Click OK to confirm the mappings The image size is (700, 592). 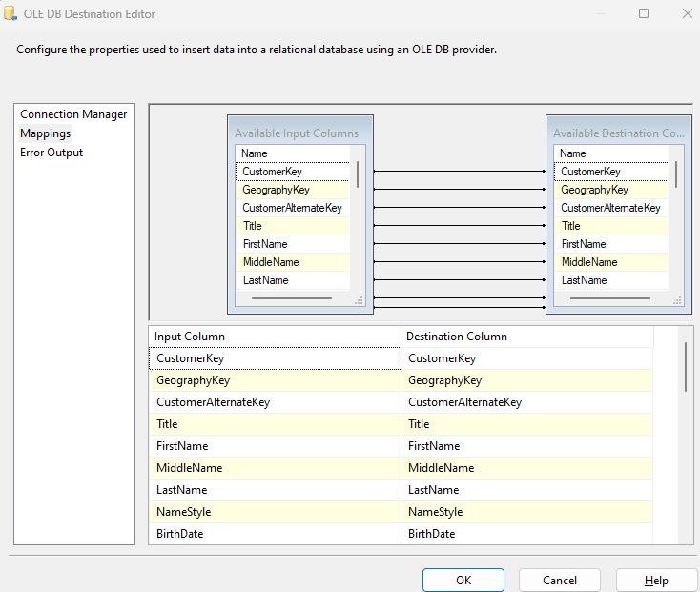[463, 580]
